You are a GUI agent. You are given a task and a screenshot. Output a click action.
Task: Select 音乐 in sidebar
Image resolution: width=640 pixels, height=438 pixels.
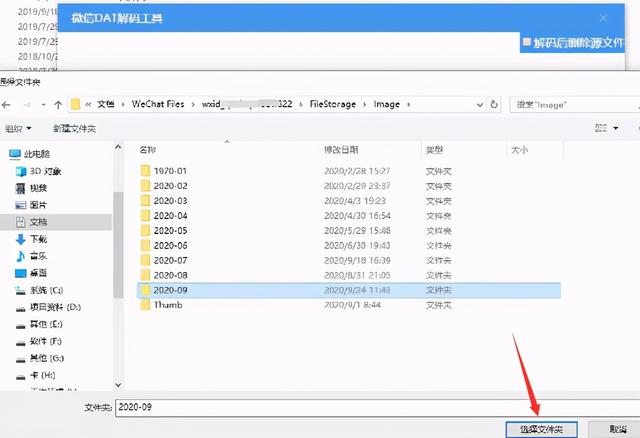pos(31,256)
